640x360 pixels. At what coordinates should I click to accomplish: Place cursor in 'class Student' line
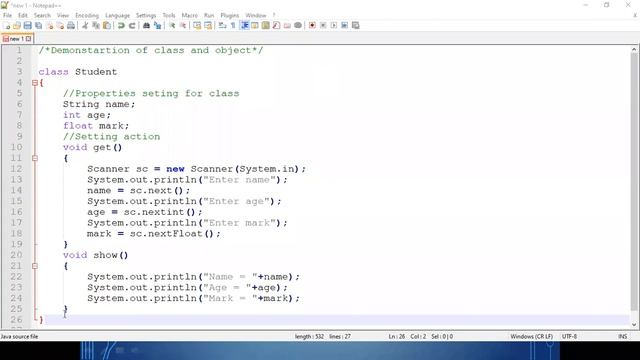[78, 72]
